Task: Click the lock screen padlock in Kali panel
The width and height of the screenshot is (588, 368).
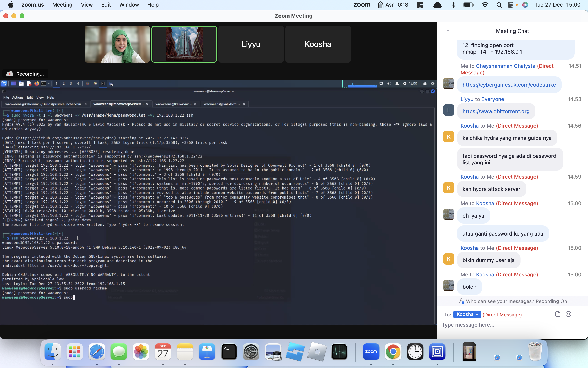Action: pos(425,83)
